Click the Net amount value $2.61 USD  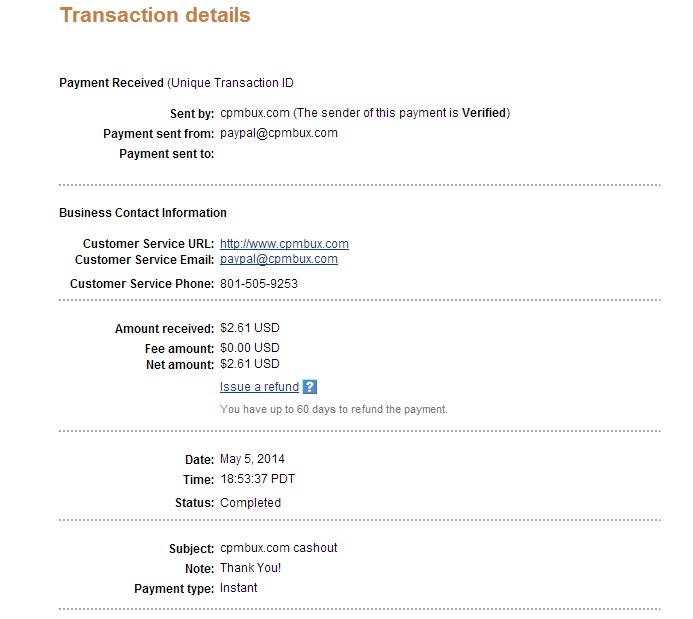(250, 364)
